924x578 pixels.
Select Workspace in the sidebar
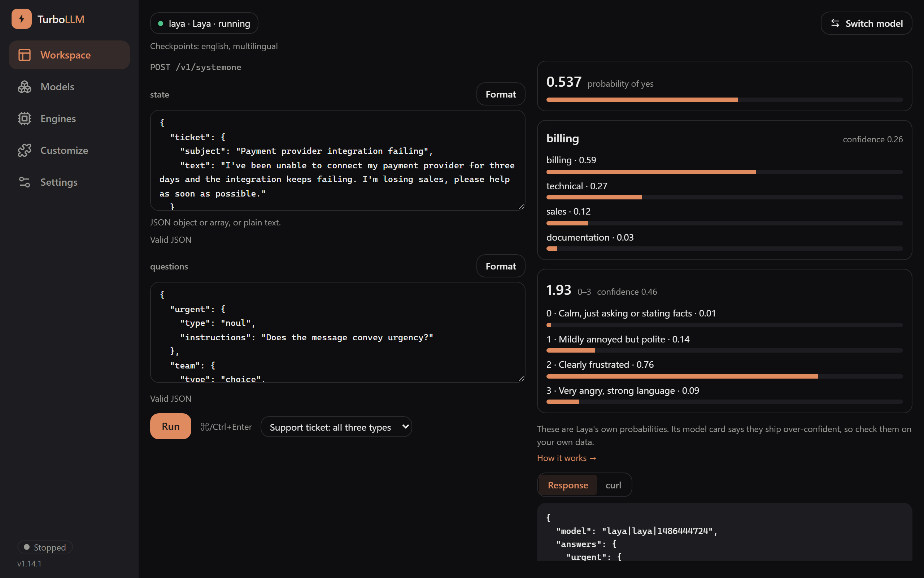pos(69,55)
